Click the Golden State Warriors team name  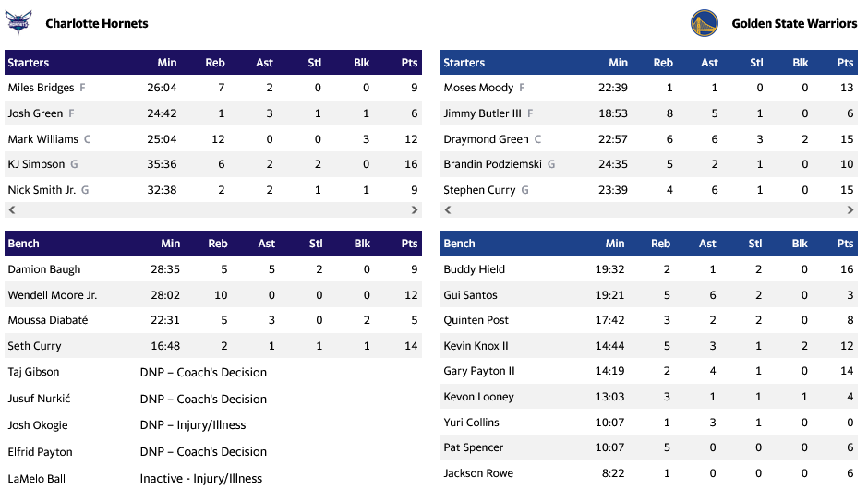pos(794,23)
